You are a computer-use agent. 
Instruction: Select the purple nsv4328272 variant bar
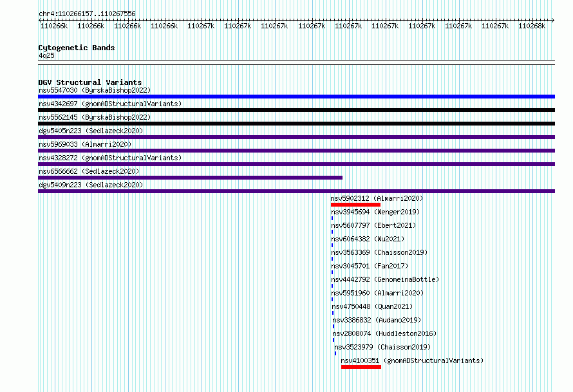point(296,164)
